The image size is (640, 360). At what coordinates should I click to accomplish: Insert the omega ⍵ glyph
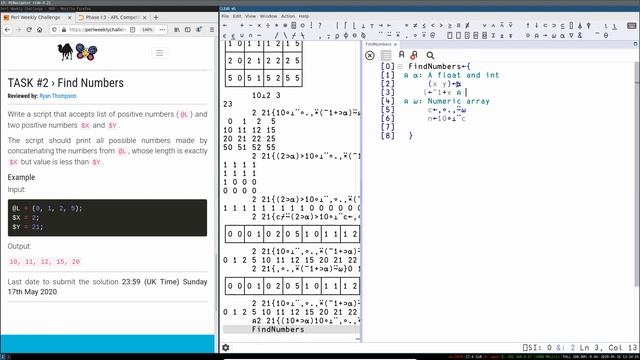point(554,36)
